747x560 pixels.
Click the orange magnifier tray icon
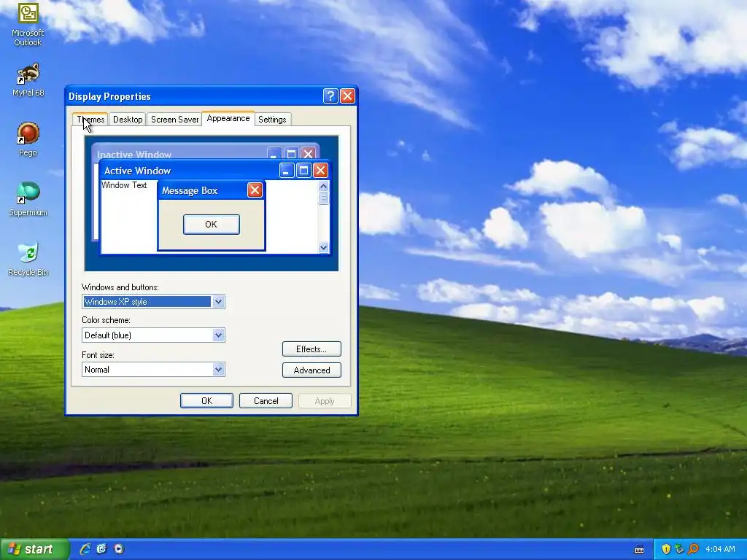click(x=694, y=549)
